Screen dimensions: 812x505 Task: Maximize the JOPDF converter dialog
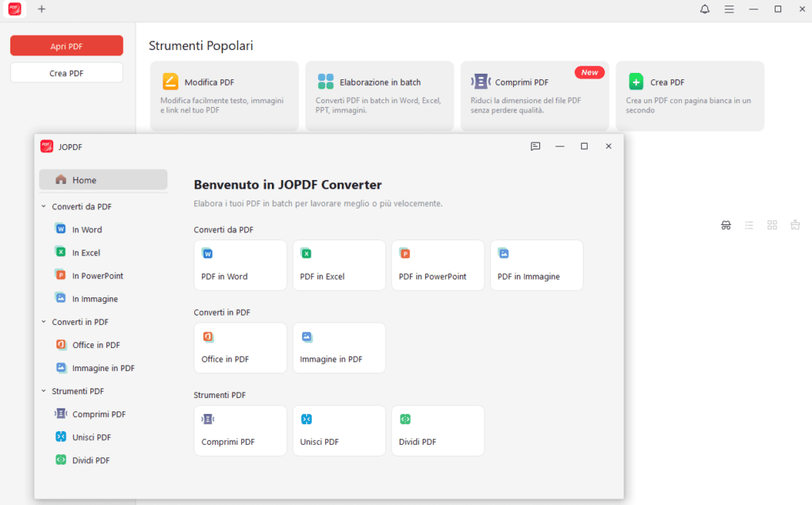point(584,147)
